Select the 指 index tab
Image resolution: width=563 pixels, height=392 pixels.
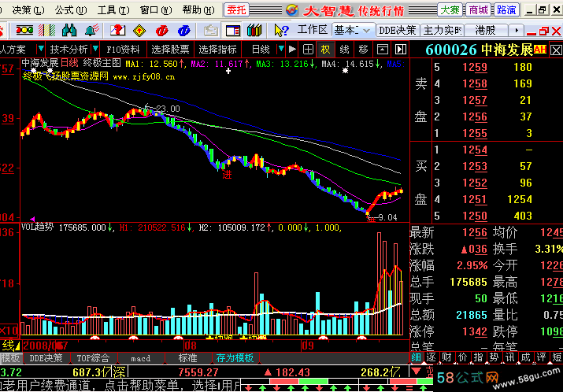click(478, 357)
